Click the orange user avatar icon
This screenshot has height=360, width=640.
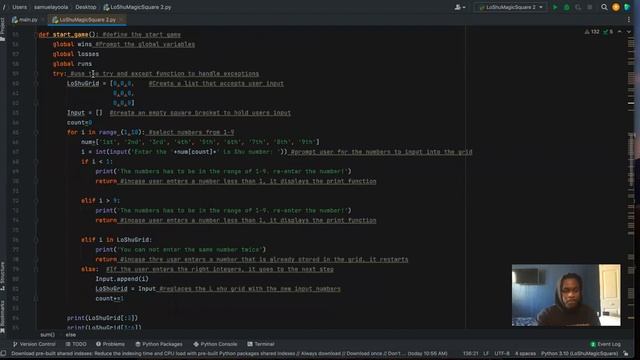[616, 7]
